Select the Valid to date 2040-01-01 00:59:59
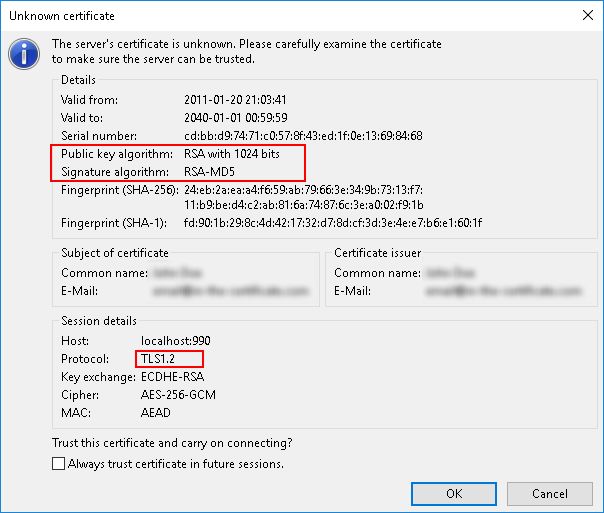Viewport: 604px width, 513px height. tap(236, 117)
